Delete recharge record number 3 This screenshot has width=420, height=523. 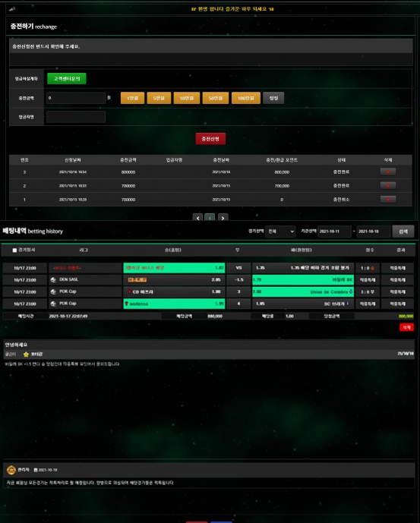click(x=388, y=172)
